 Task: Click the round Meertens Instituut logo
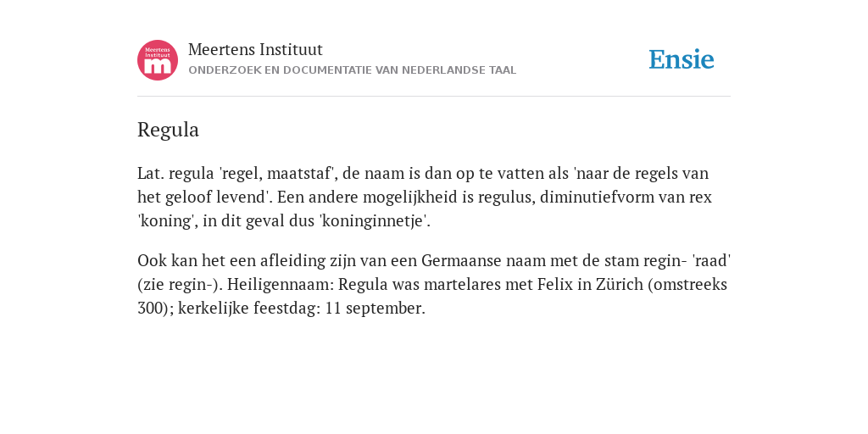[158, 60]
